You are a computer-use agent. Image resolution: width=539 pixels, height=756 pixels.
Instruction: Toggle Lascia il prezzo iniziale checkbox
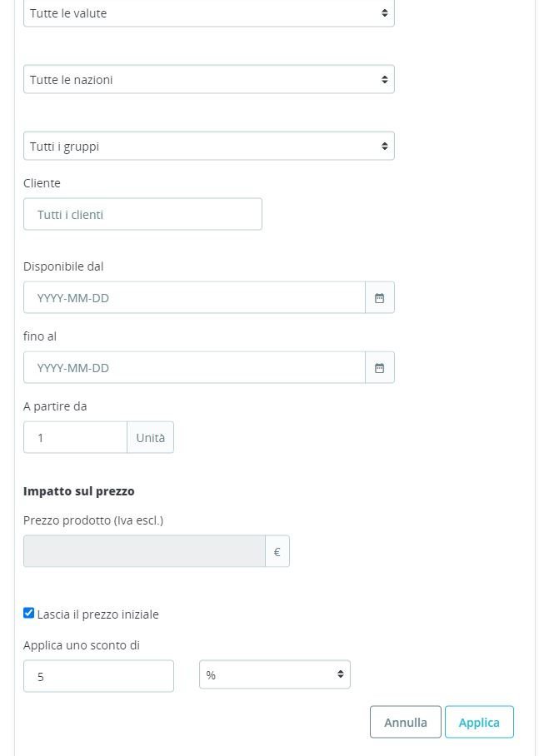(x=28, y=614)
